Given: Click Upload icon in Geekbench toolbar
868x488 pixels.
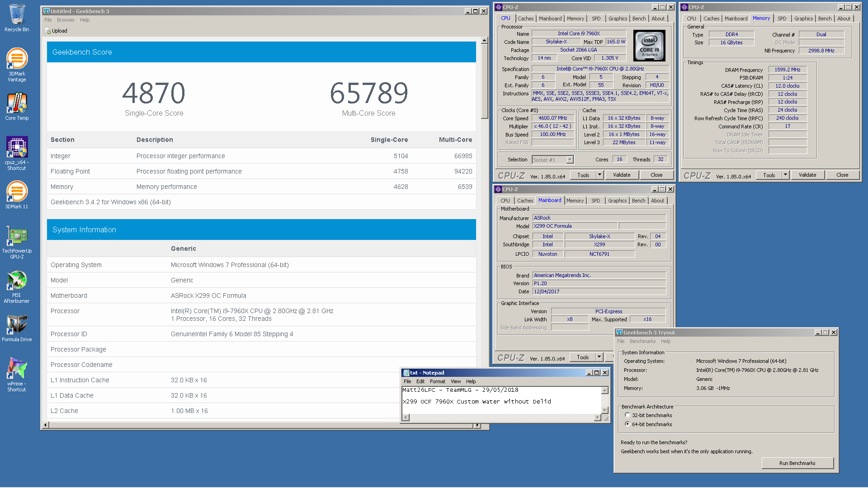Looking at the screenshot, I should pos(48,31).
